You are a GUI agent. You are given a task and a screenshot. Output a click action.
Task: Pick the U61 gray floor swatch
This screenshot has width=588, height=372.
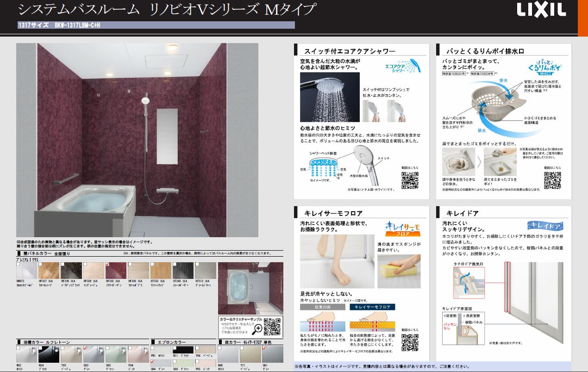pos(273,354)
